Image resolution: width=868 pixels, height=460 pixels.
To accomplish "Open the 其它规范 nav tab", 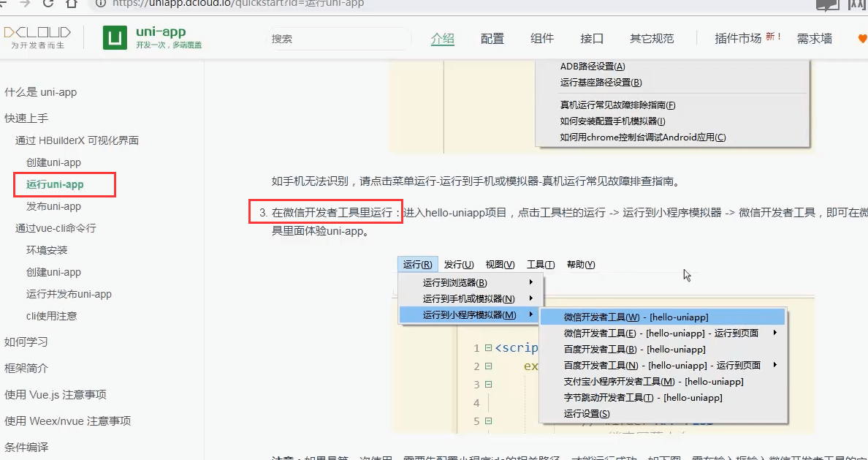I will pos(652,39).
